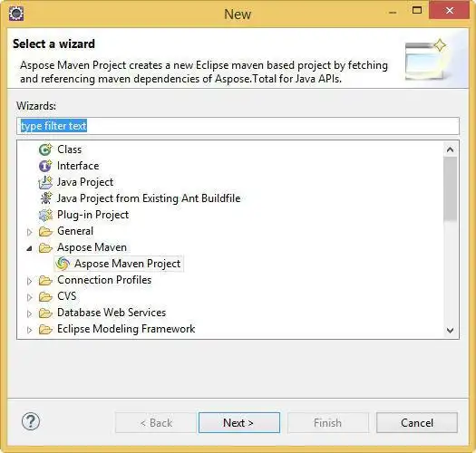
Task: Focus the type filter text field
Action: [238, 126]
